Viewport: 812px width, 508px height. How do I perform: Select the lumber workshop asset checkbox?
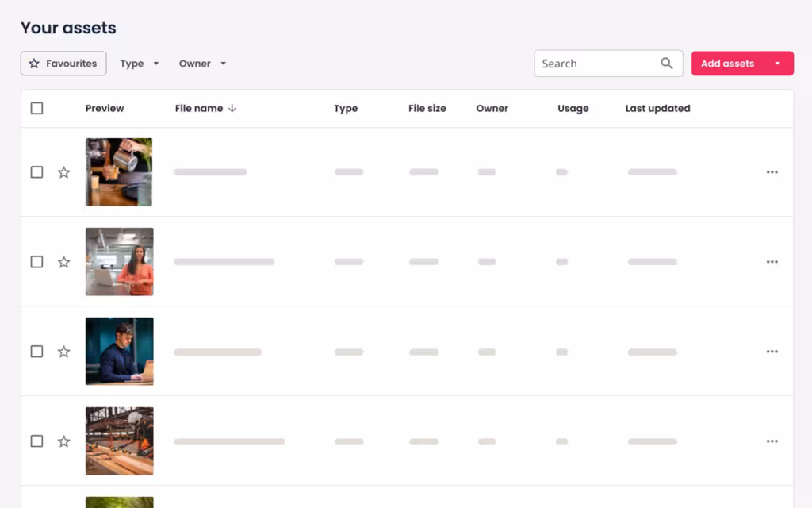pos(36,441)
